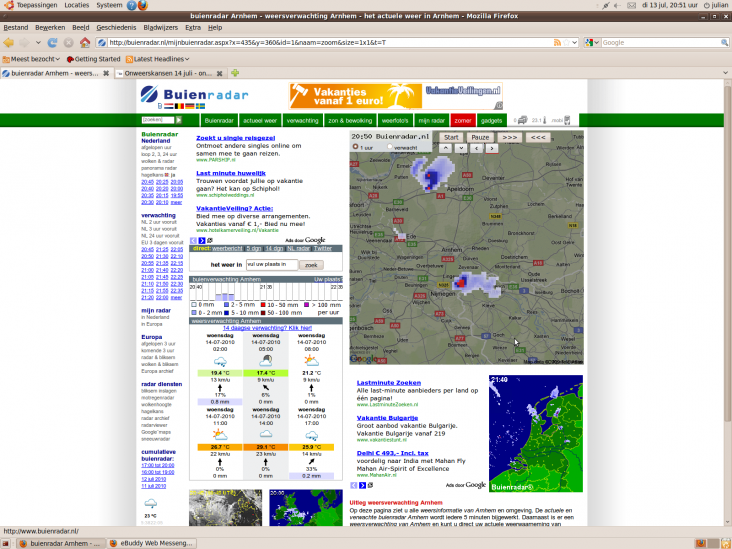Click the 'zoek' button for weather location
Image resolution: width=732 pixels, height=549 pixels.
tap(310, 265)
